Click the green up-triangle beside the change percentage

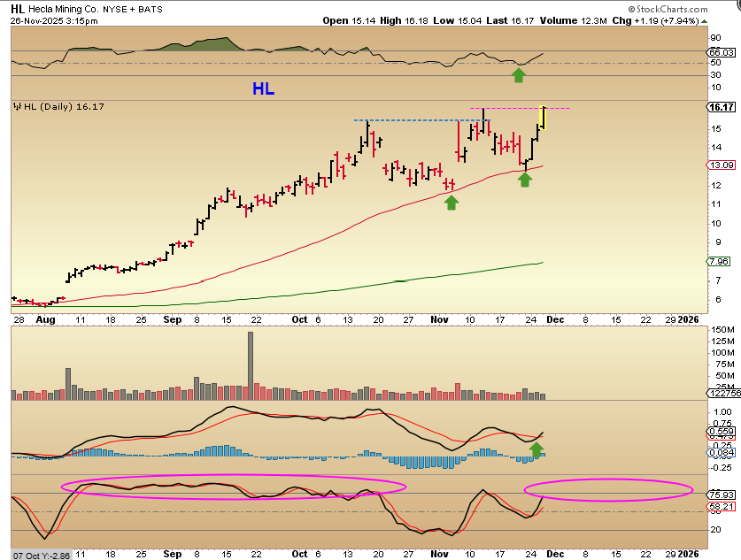coord(704,21)
